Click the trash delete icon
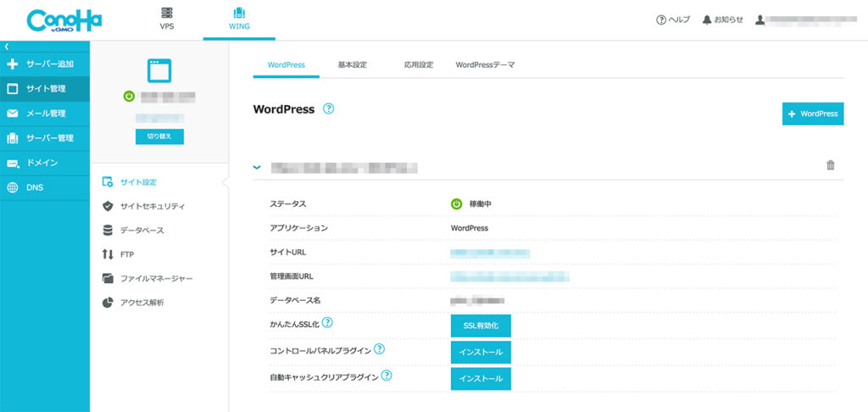Screen dimensions: 868x412 831,165
